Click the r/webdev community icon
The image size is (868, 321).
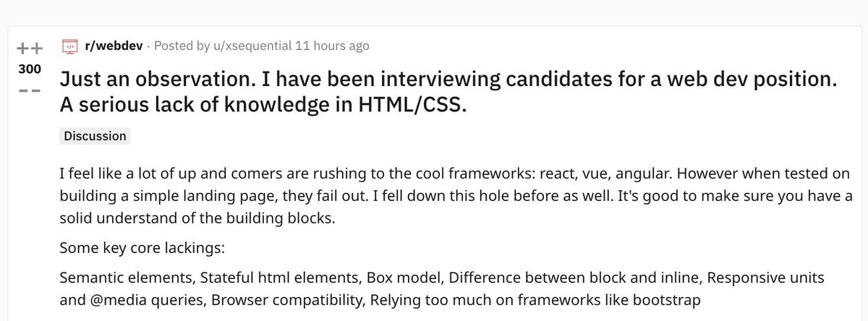pos(69,46)
